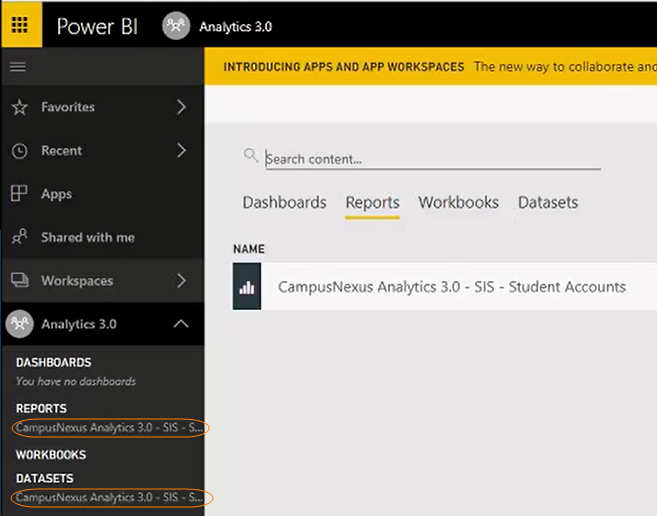
Task: Click the WORKBOOKS section heading
Action: (51, 455)
